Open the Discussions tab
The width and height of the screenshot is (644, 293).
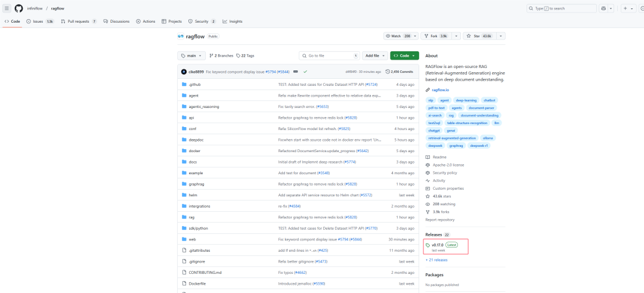point(117,21)
